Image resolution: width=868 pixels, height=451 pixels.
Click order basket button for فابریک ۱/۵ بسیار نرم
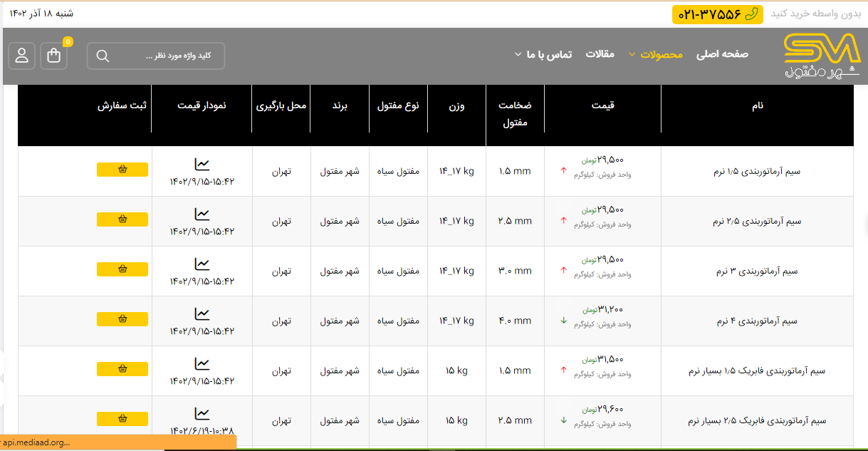[122, 369]
